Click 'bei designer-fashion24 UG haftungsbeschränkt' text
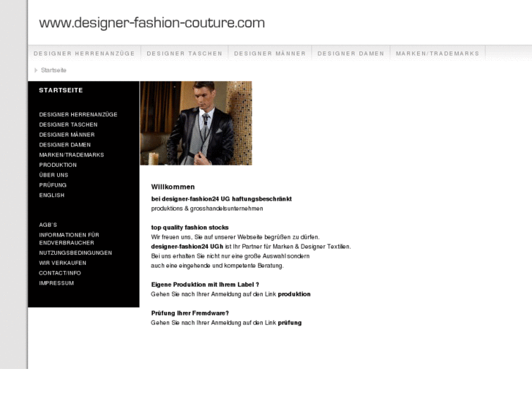This screenshot has height=399, width=532. pyautogui.click(x=221, y=199)
